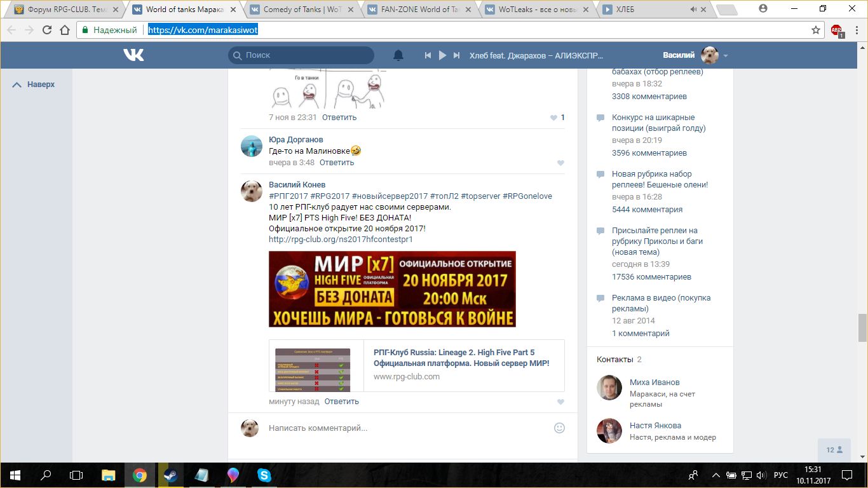Play the track in header player

(x=442, y=55)
